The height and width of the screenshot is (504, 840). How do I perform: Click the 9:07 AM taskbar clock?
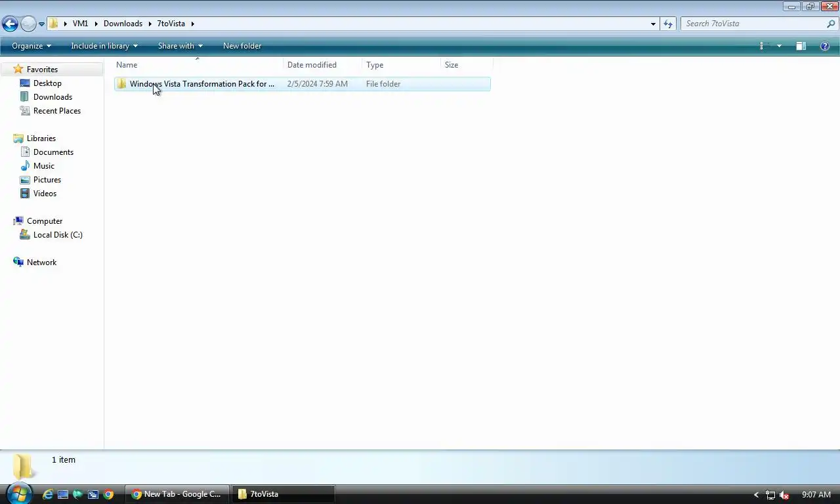[816, 495]
